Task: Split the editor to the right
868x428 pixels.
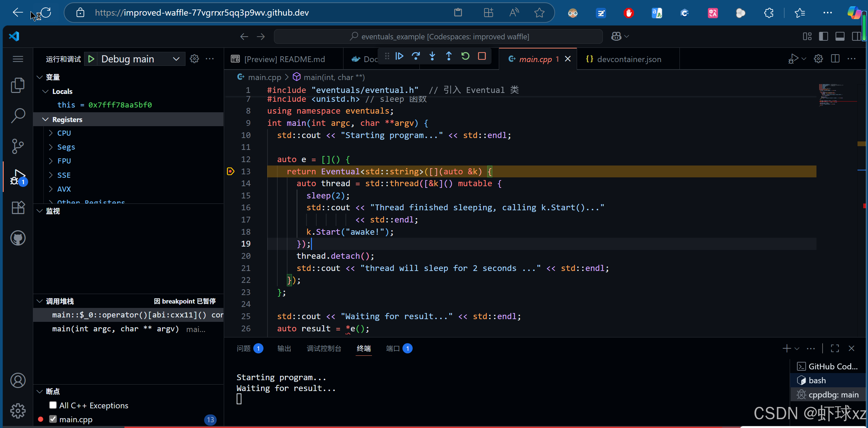Action: pyautogui.click(x=835, y=59)
